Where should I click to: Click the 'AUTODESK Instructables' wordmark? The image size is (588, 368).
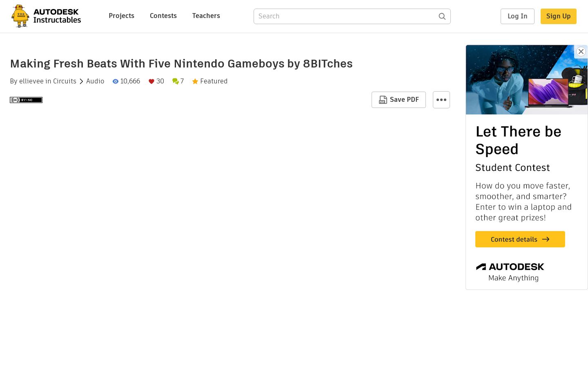(x=57, y=16)
